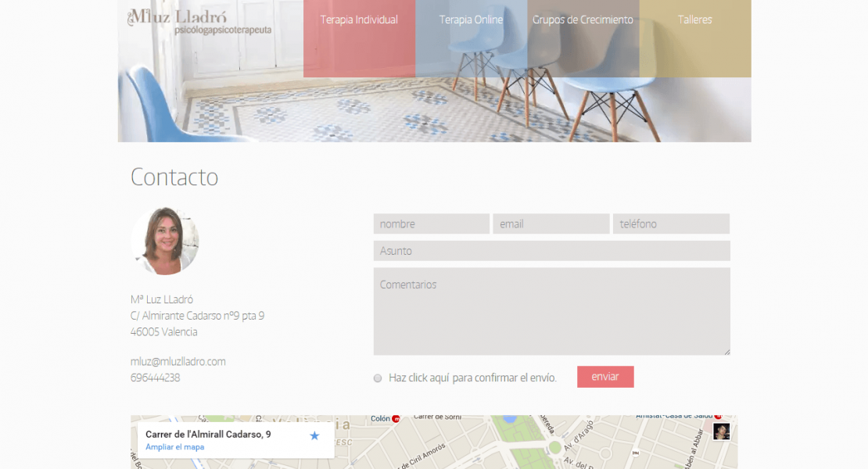Navigate to the Talleres menu item

[694, 20]
